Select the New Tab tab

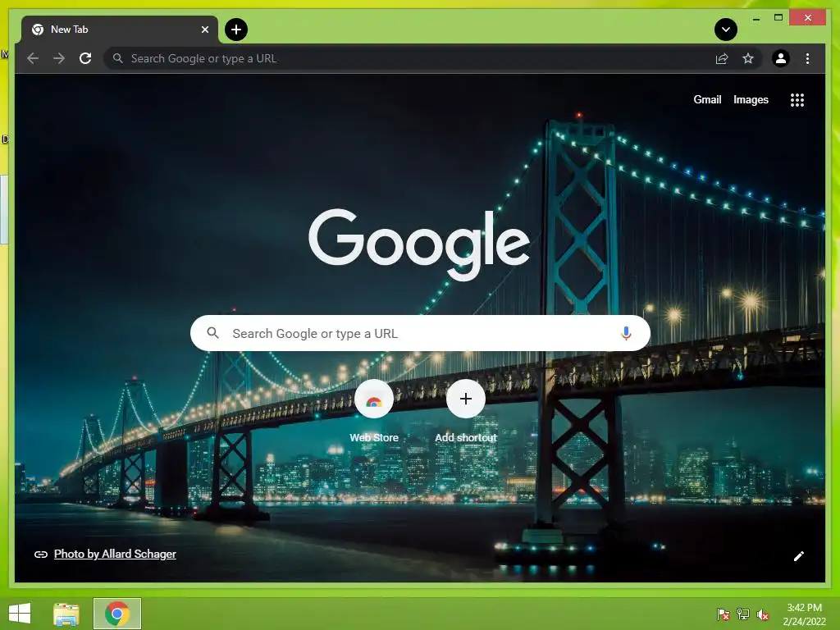tap(120, 30)
